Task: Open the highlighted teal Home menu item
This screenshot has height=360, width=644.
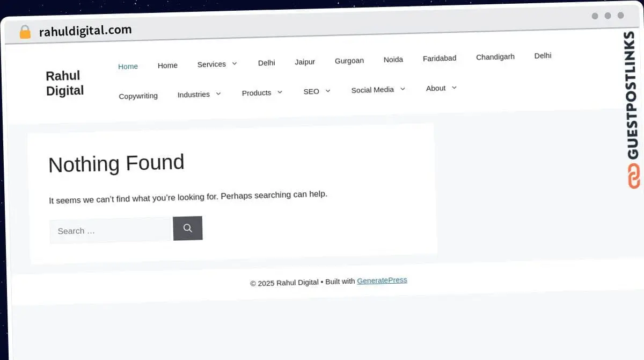Action: (128, 67)
